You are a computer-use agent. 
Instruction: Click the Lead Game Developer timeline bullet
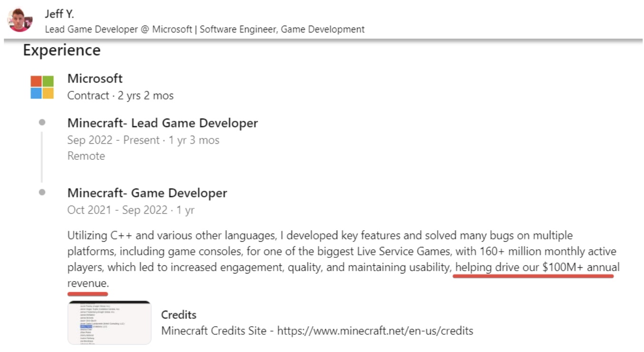pyautogui.click(x=42, y=122)
